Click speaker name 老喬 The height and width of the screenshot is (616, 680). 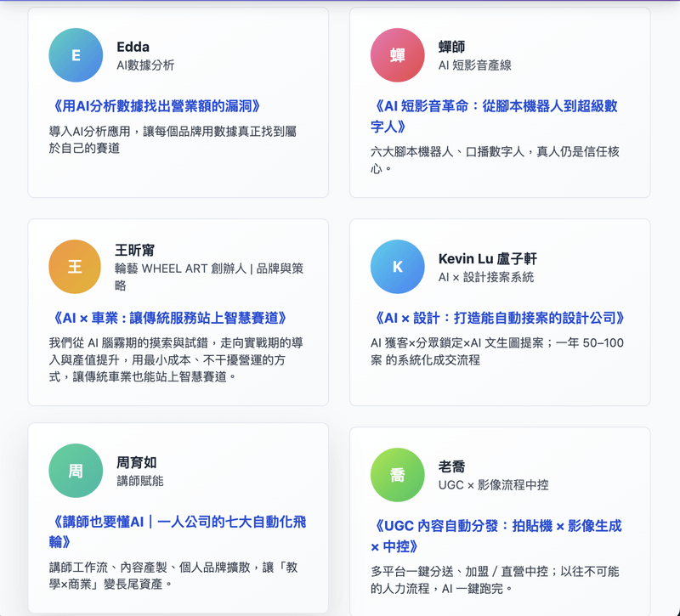(452, 466)
